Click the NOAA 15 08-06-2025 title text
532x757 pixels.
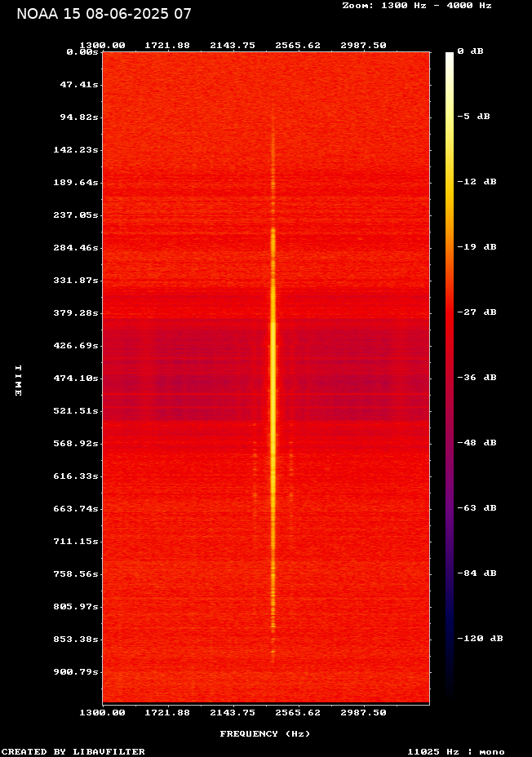tap(104, 14)
